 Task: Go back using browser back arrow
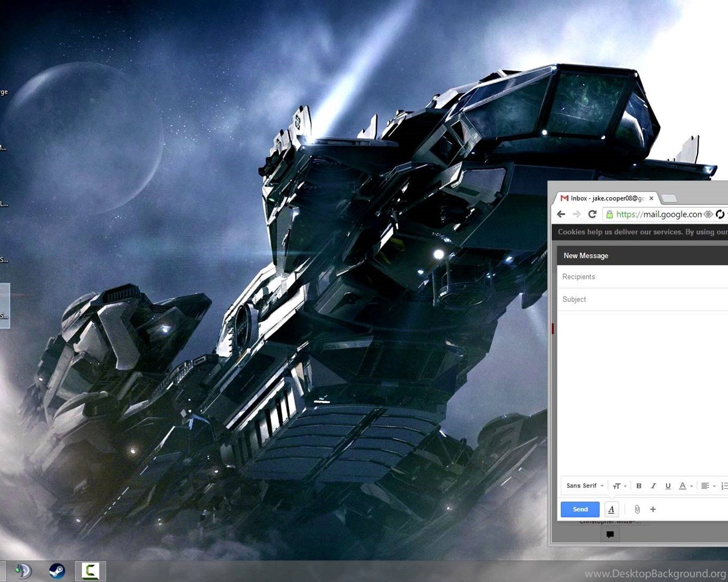(561, 214)
